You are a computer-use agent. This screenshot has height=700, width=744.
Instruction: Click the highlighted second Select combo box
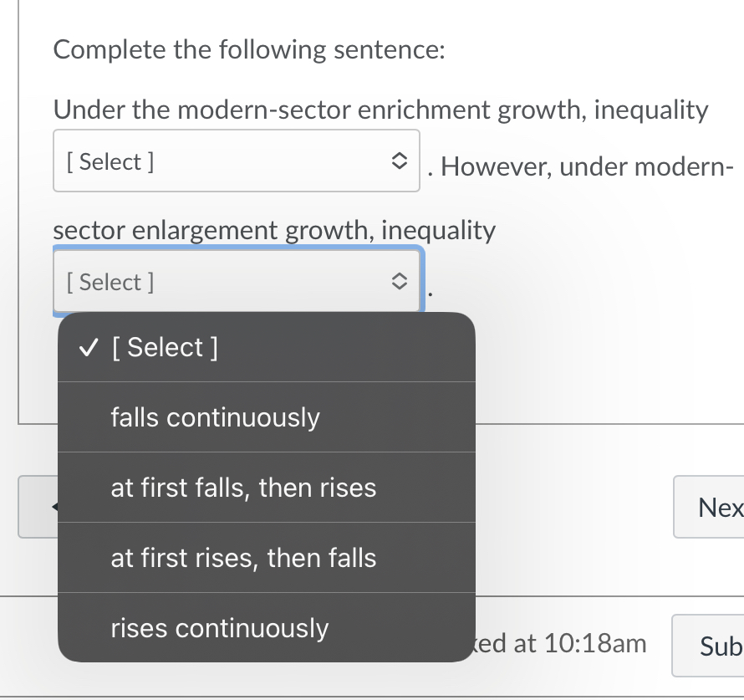(x=237, y=281)
